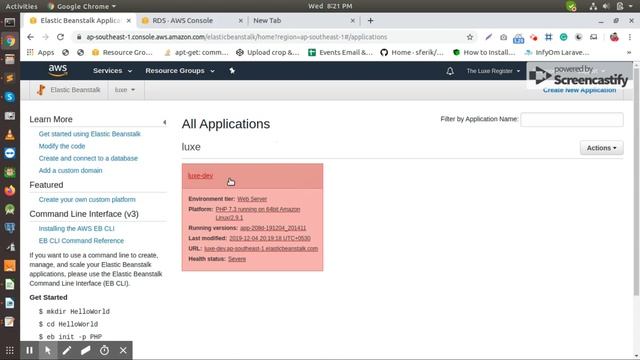
Task: Expand the Services dropdown menu
Action: (113, 71)
